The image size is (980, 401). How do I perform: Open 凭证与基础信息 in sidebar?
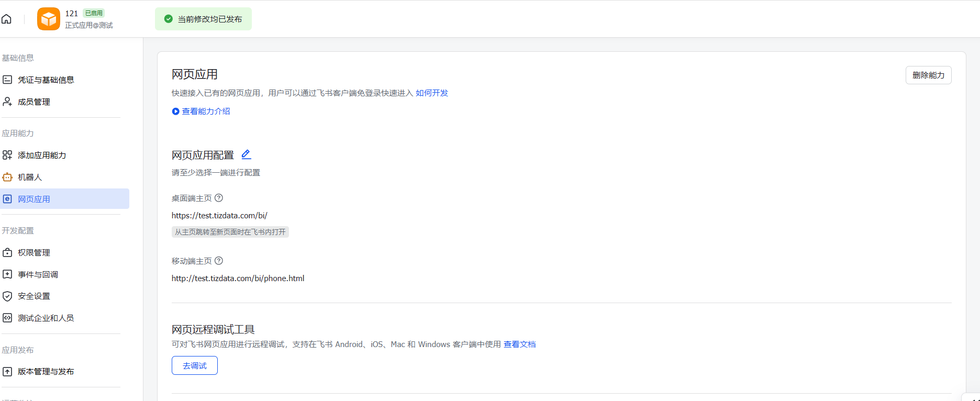(46, 80)
